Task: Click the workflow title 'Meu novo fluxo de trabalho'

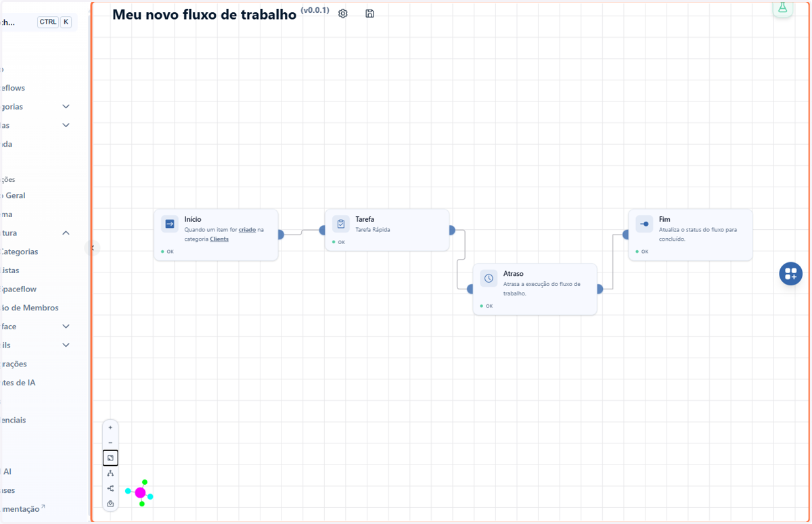Action: [204, 14]
